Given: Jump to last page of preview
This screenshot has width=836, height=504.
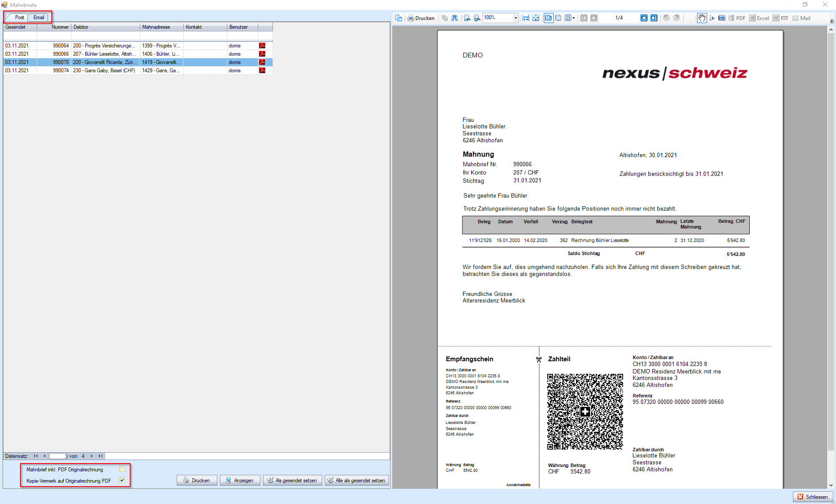Looking at the screenshot, I should (x=654, y=18).
